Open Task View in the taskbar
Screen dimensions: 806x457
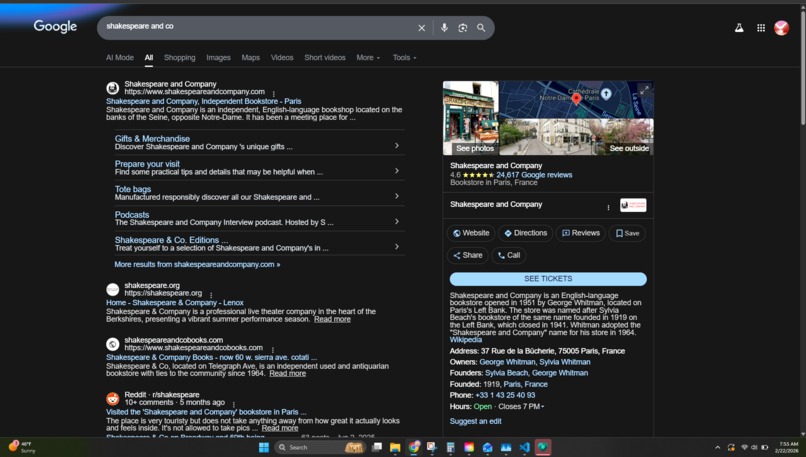pos(377,447)
